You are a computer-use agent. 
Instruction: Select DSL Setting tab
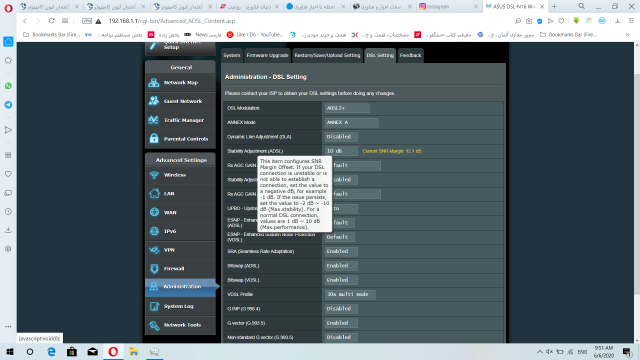(380, 56)
